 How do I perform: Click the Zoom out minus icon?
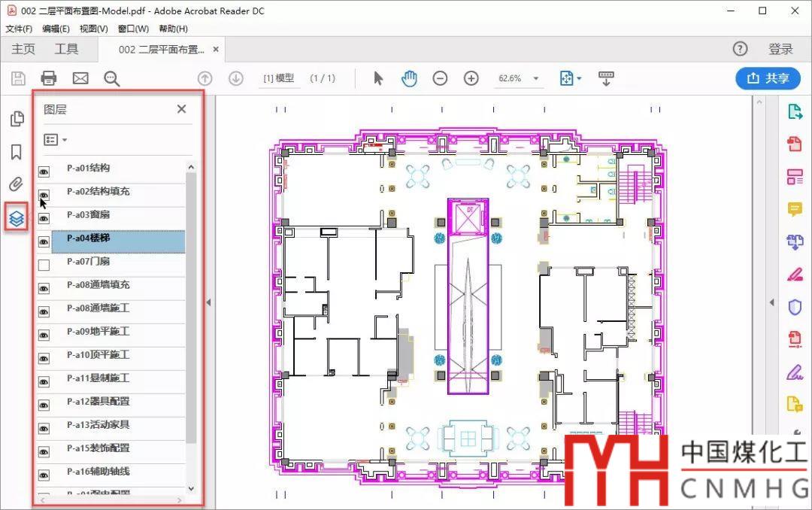[441, 78]
